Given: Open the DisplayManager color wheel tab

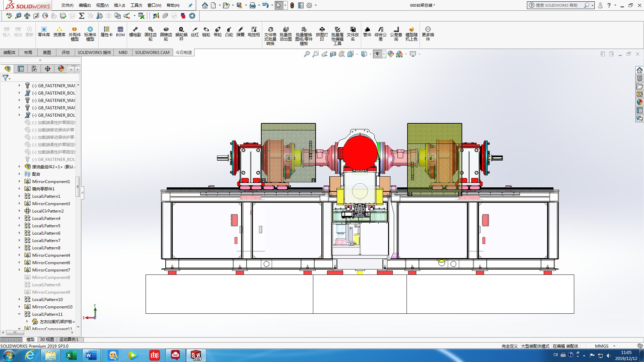Looking at the screenshot, I should coord(61,69).
